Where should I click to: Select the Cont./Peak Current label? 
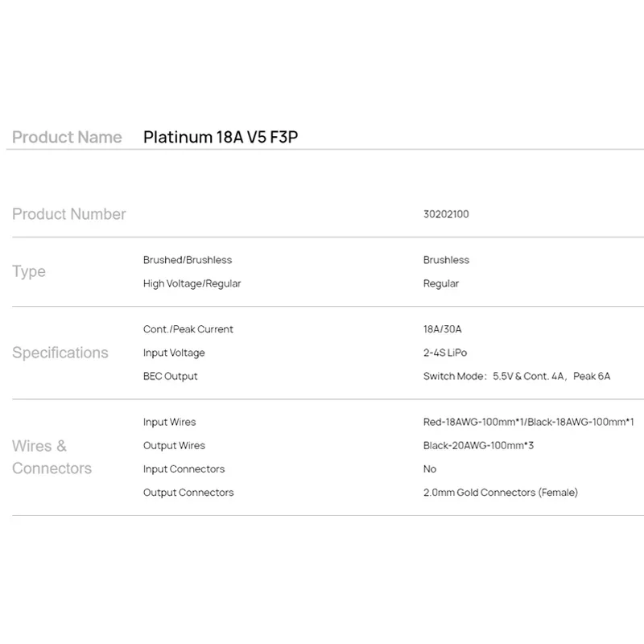188,329
